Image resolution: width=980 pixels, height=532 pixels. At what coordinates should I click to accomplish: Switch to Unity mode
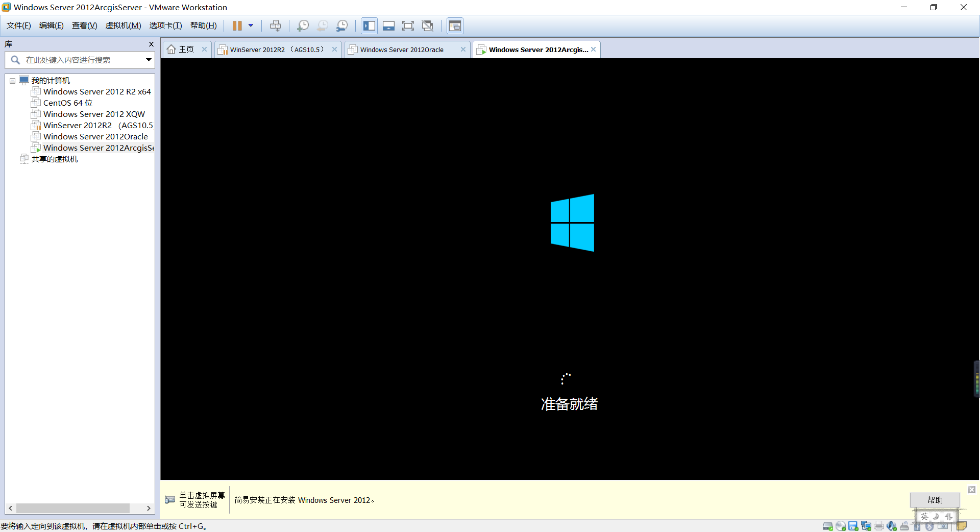click(x=428, y=26)
